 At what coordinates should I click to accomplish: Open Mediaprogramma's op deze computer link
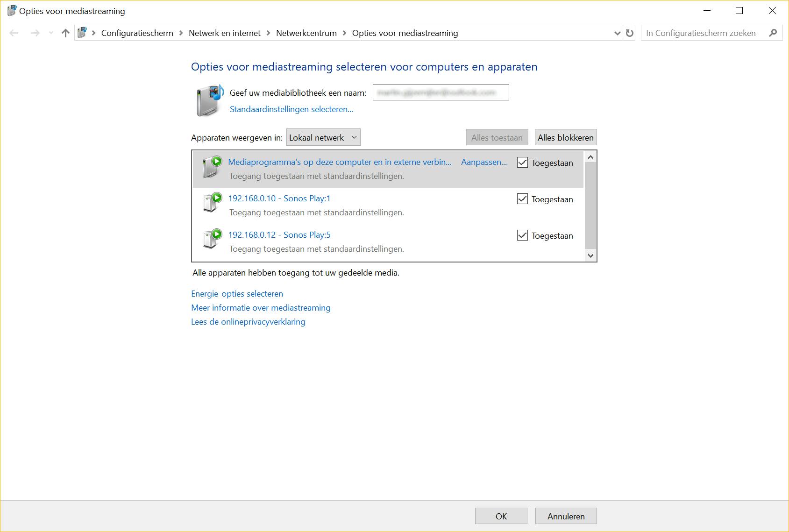pyautogui.click(x=340, y=162)
